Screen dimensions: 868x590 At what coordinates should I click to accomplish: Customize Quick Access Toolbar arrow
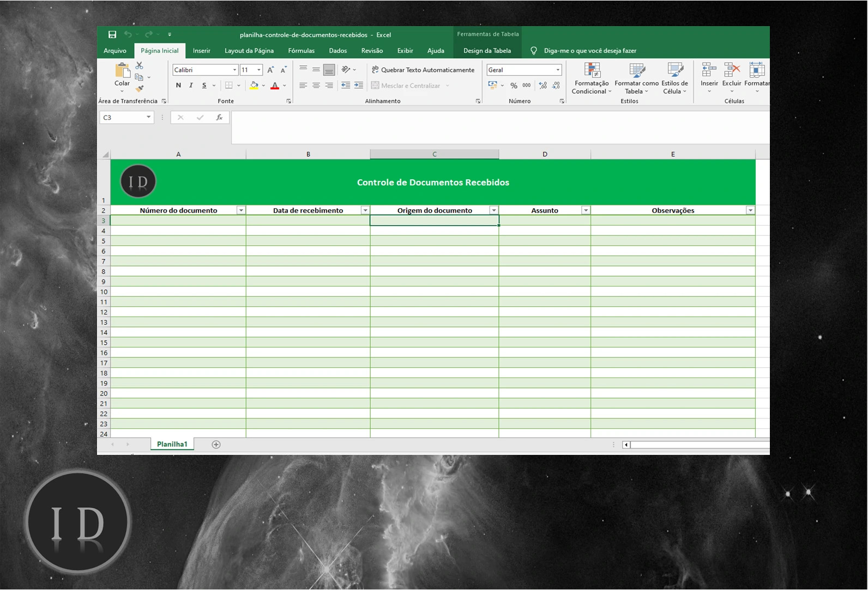click(x=170, y=34)
